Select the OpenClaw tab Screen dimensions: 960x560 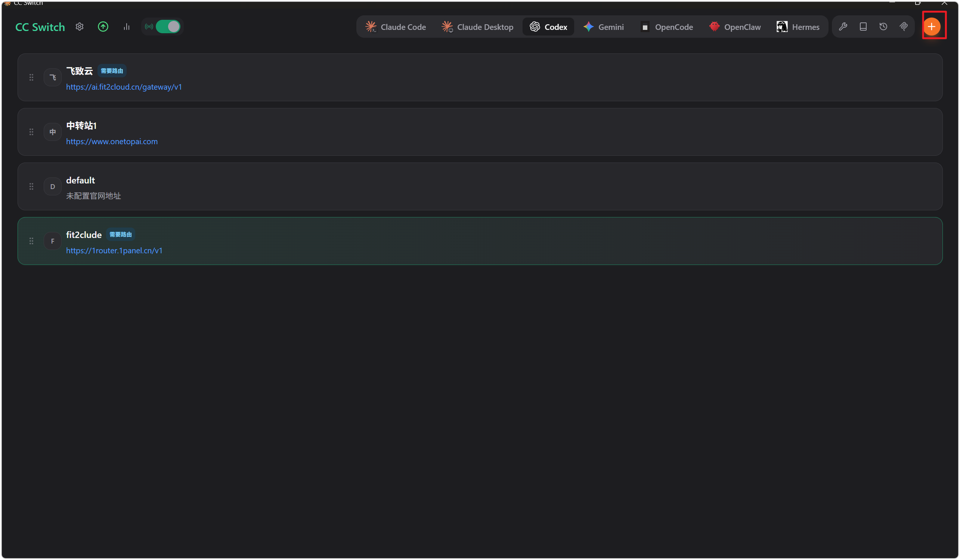734,27
